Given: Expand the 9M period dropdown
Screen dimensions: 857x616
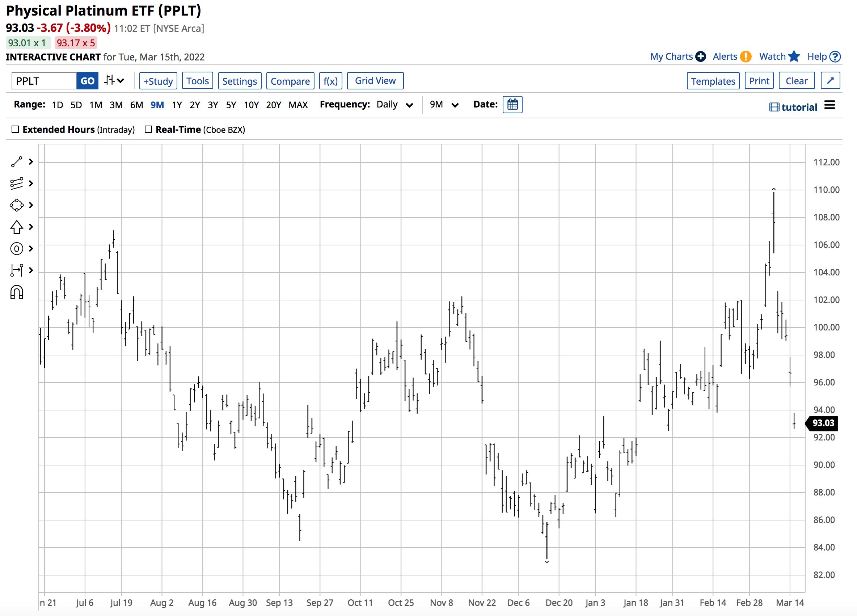Looking at the screenshot, I should (444, 105).
